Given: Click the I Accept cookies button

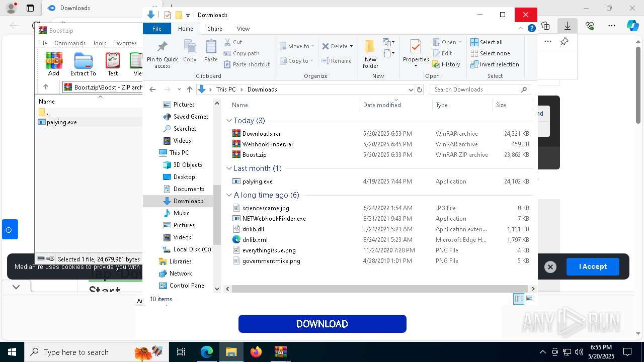Looking at the screenshot, I should (593, 266).
